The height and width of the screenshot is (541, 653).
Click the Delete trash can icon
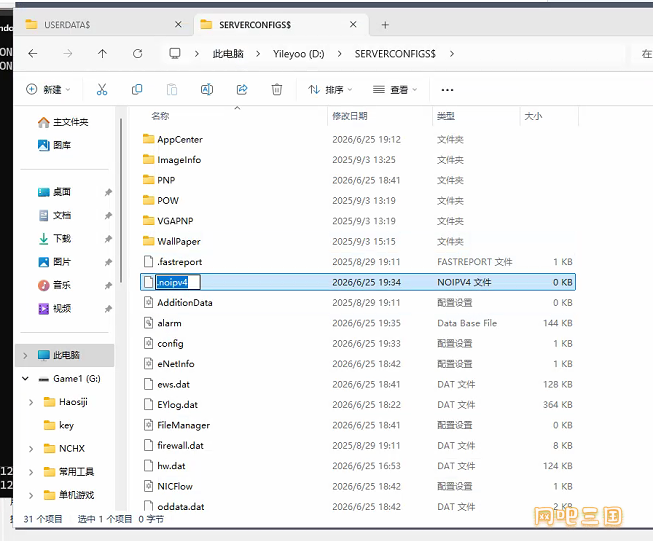click(x=277, y=90)
